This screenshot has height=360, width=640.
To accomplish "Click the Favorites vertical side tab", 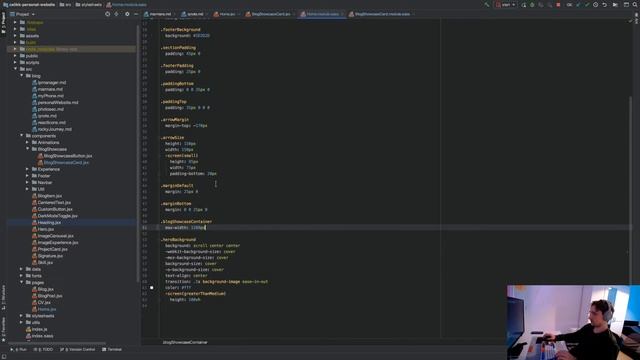I will pos(3,329).
